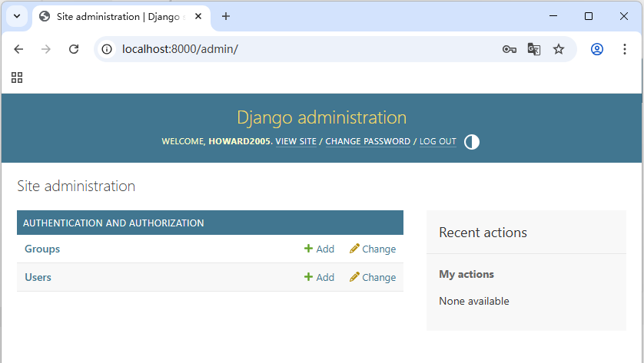Screen dimensions: 644x363
Task: Click the Django administration title
Action: pos(321,117)
